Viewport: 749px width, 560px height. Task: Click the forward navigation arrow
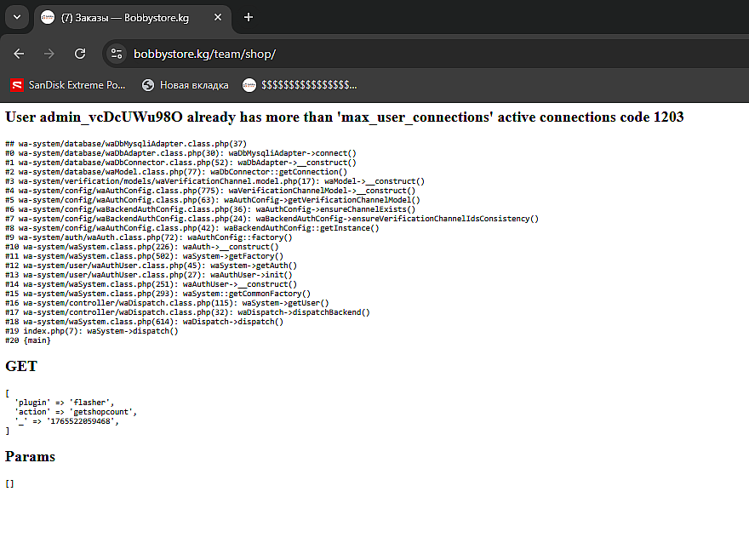coord(49,54)
